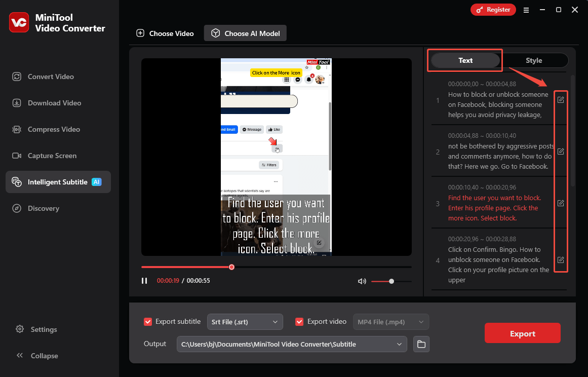Viewport: 588px width, 377px height.
Task: Click Choose AI Model button
Action: tap(245, 33)
